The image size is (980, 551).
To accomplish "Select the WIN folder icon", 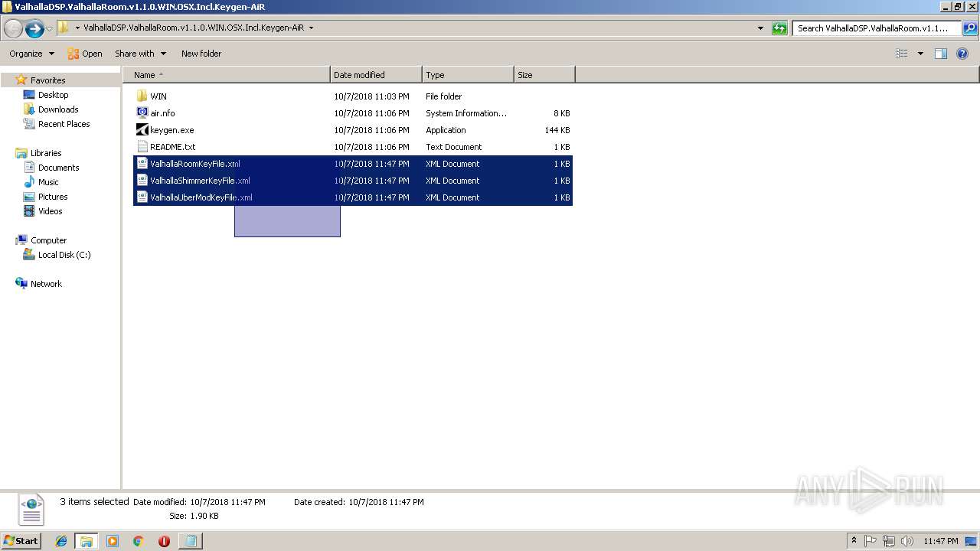I will click(x=142, y=96).
